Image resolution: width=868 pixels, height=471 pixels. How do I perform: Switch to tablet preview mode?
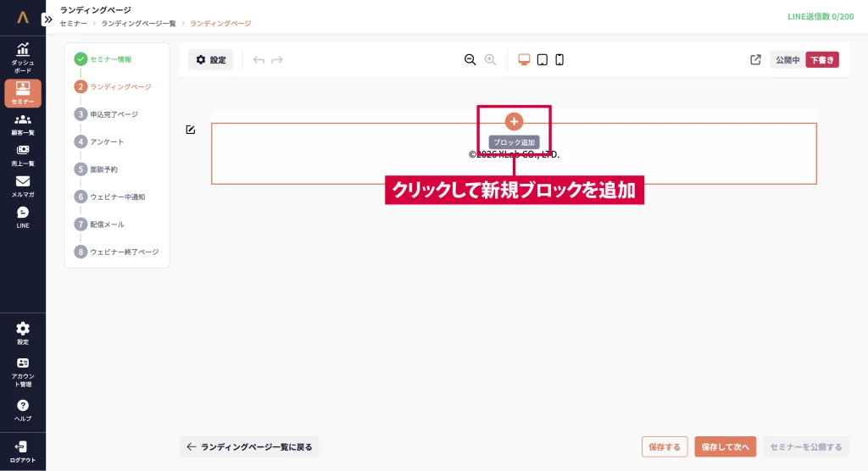tap(542, 60)
